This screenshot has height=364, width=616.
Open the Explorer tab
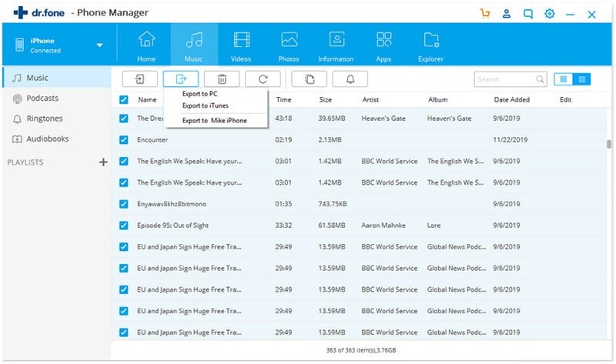pos(431,45)
